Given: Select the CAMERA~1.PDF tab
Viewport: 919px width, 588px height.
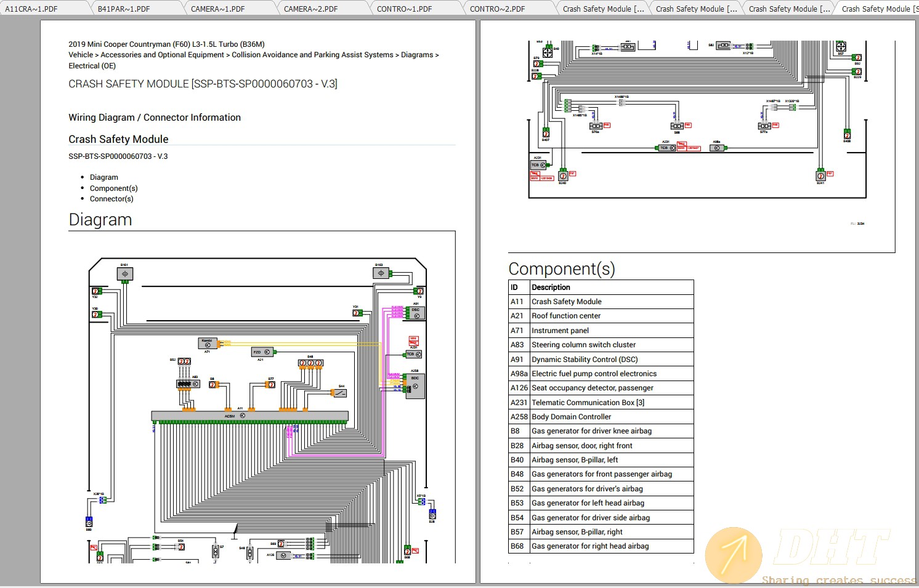Looking at the screenshot, I should pos(217,9).
